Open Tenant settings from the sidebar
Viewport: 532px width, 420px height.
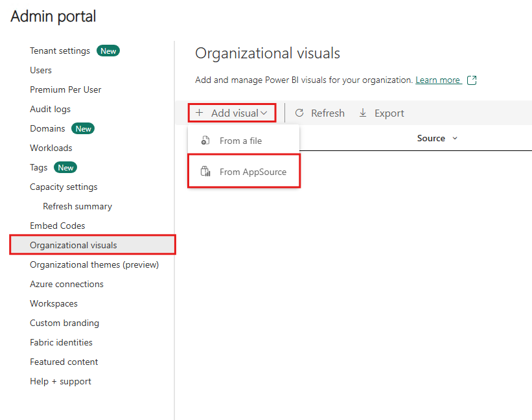[x=60, y=51]
